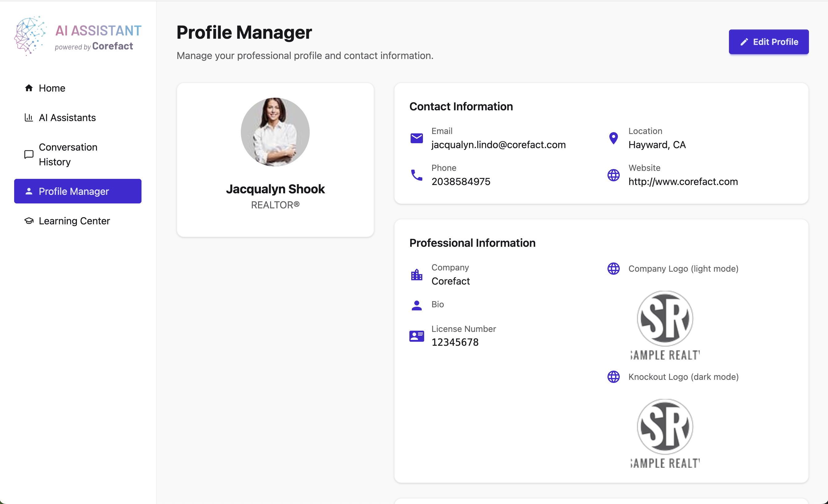Click the envelope icon beside Email
The height and width of the screenshot is (504, 828).
pos(416,138)
